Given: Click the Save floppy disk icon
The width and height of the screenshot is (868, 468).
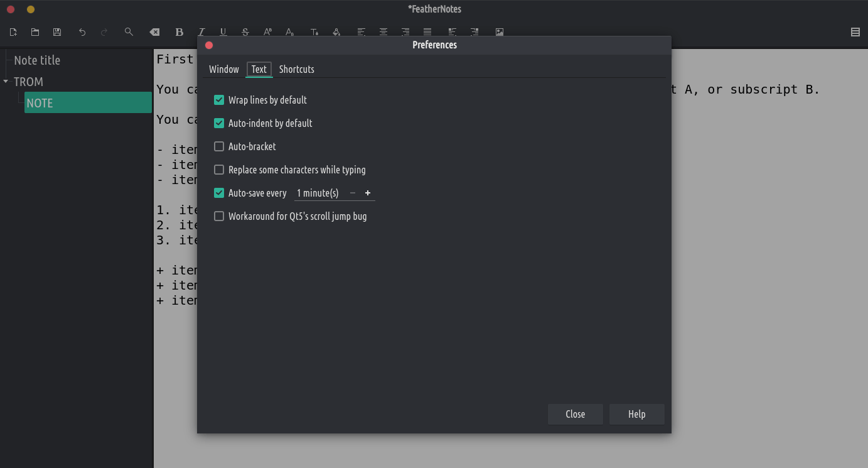Looking at the screenshot, I should tap(57, 32).
